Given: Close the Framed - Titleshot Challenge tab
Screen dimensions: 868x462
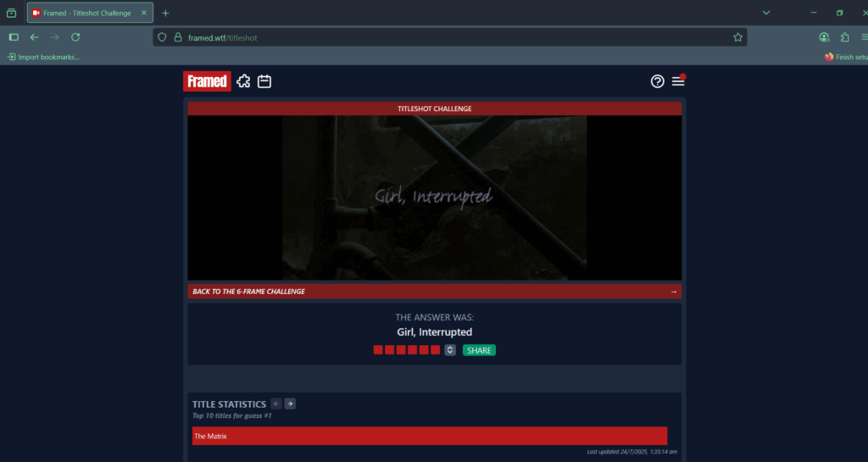Looking at the screenshot, I should [x=144, y=13].
